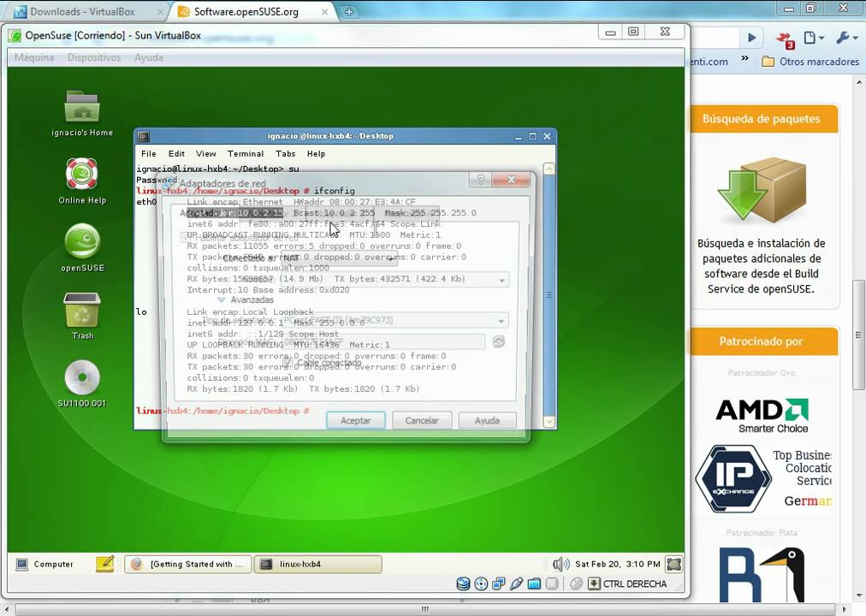Screen dimensions: 866x616
Task: Click the browser page vertical scrollbar thumb
Action: coord(859,335)
